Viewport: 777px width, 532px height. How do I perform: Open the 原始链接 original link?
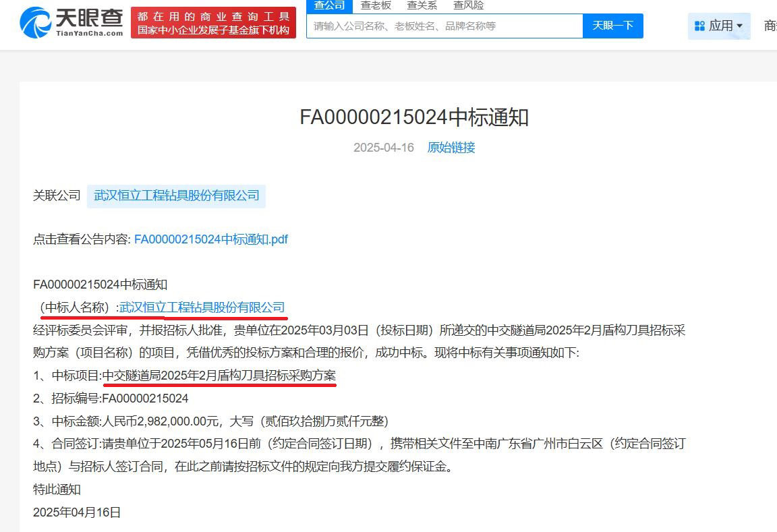[451, 148]
